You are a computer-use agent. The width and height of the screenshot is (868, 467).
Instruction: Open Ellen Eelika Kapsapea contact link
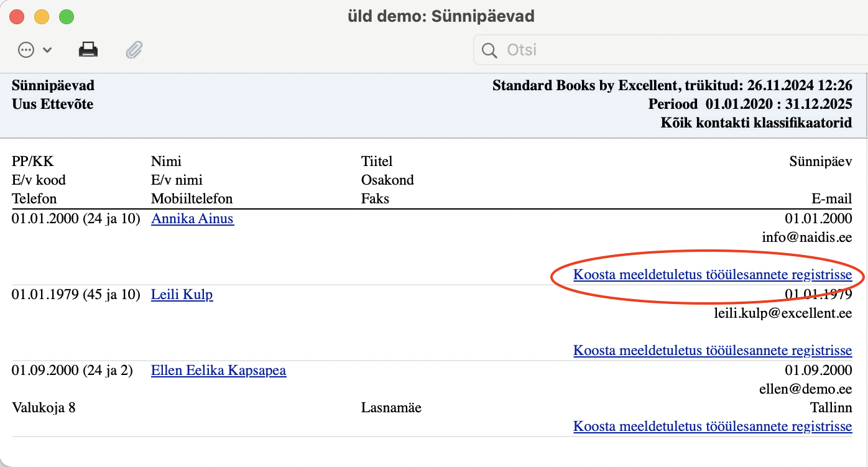219,371
